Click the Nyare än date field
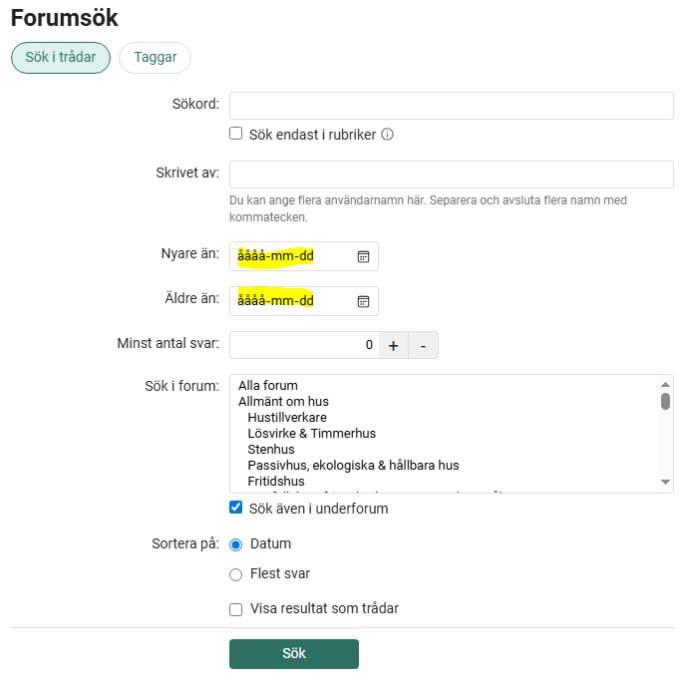 304,256
